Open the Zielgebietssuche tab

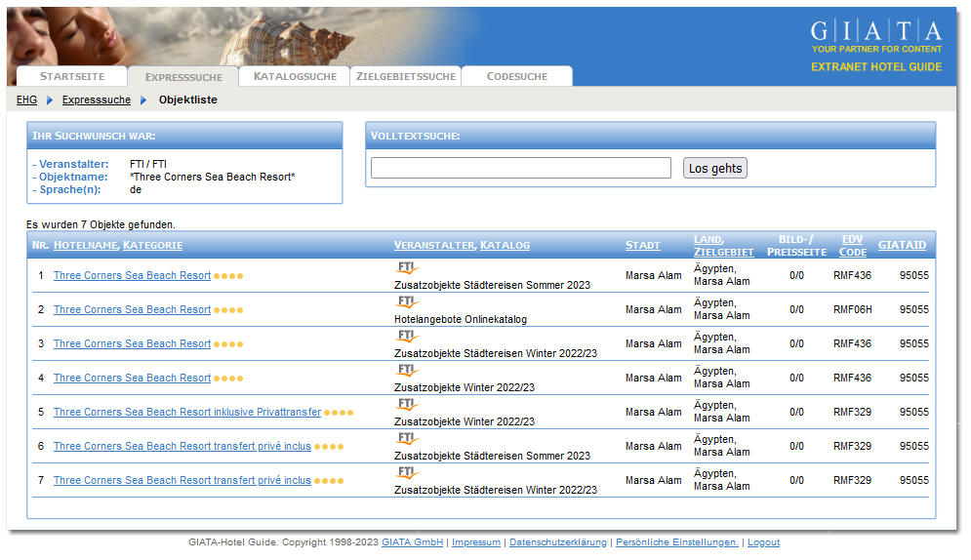406,76
